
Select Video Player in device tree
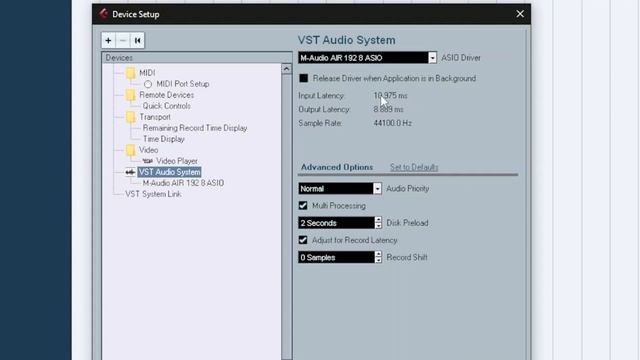[177, 161]
